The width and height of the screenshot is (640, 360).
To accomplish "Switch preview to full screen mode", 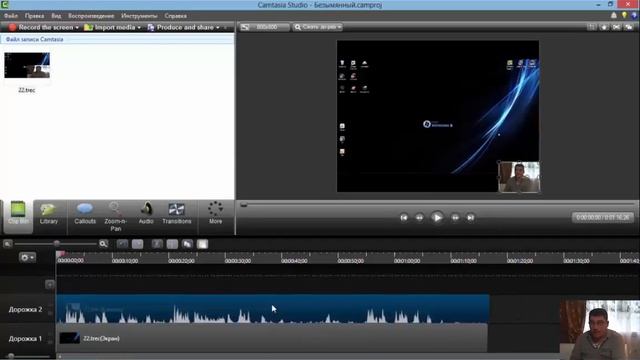I will tap(617, 27).
